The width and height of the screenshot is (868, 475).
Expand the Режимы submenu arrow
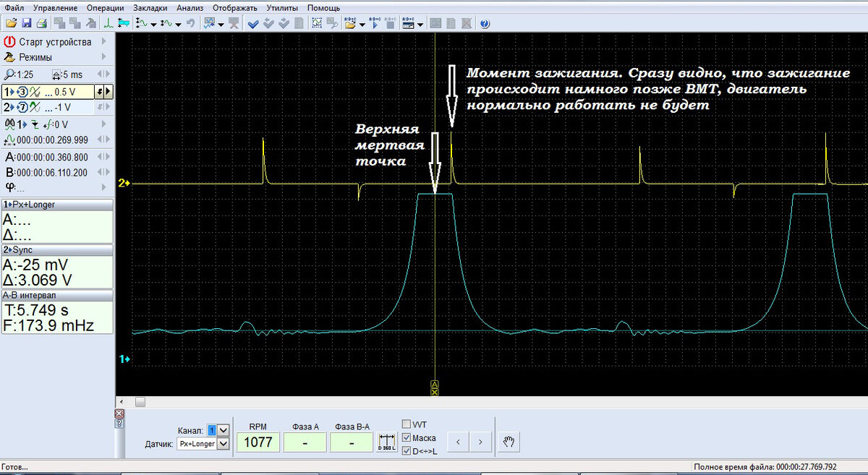(x=104, y=57)
